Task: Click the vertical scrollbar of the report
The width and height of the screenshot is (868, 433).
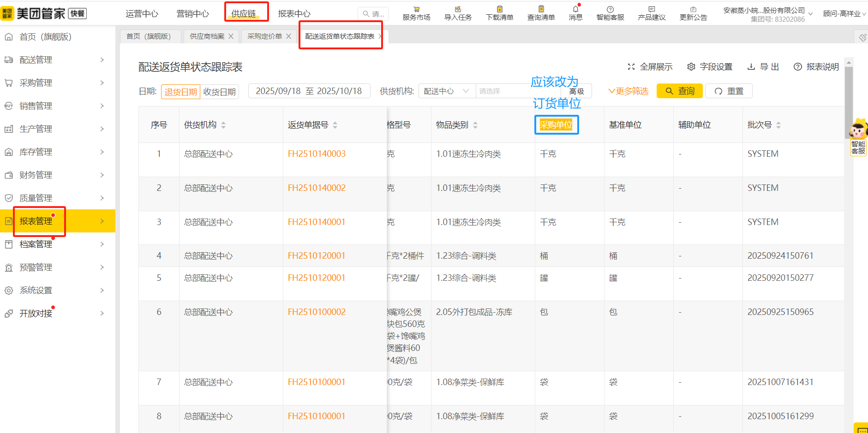Action: click(849, 101)
